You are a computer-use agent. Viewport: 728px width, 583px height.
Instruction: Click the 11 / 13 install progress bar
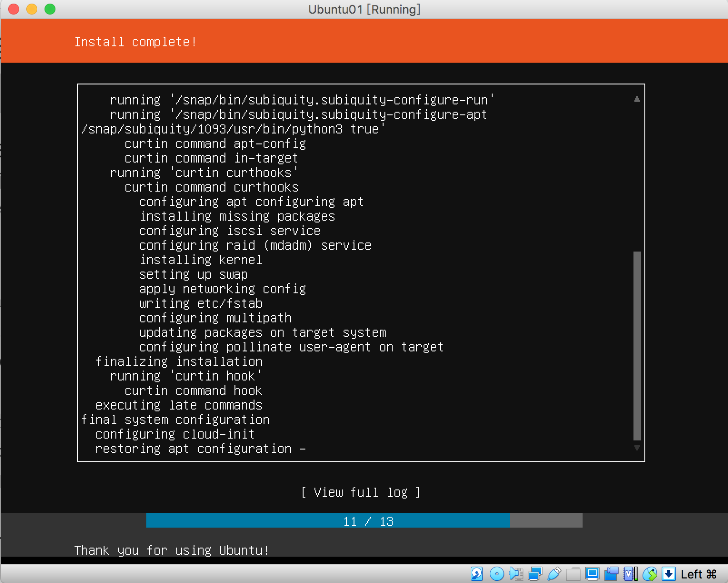(x=364, y=520)
